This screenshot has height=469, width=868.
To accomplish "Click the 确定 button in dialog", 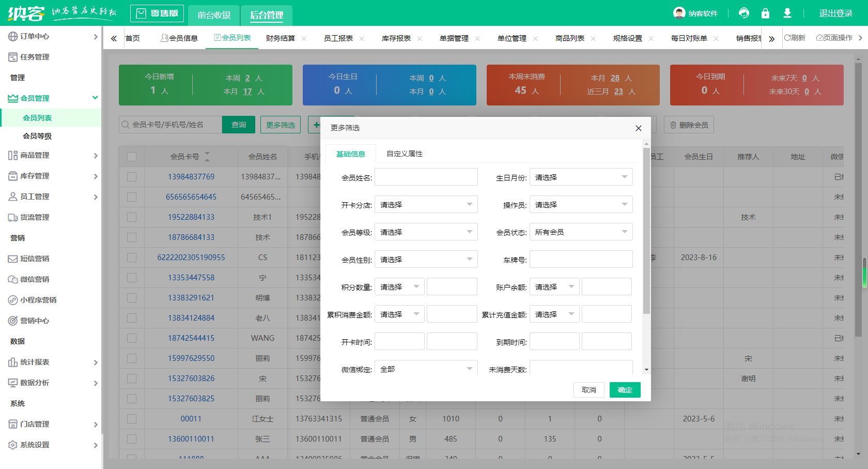I will [x=625, y=390].
